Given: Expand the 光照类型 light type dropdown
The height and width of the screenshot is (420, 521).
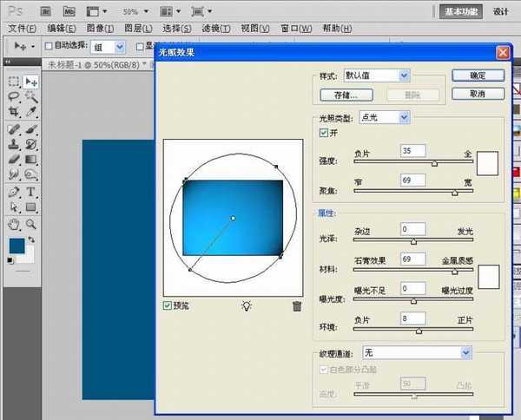Looking at the screenshot, I should tap(384, 116).
